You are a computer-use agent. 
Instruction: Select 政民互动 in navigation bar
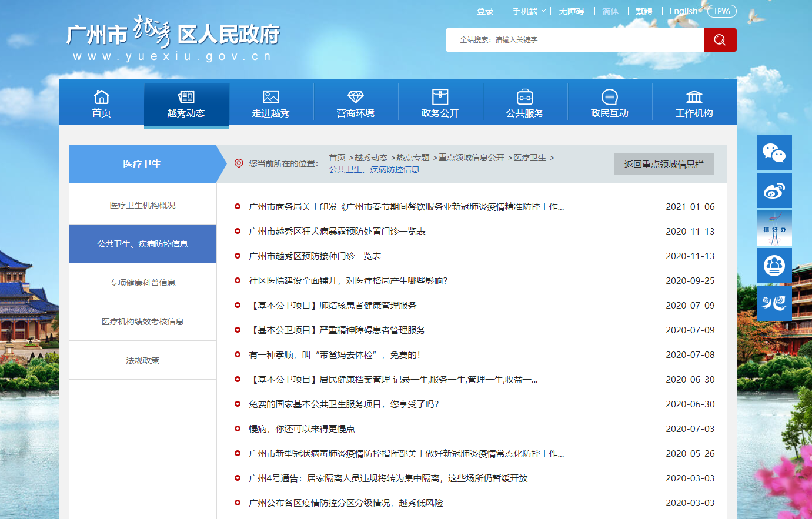[610, 103]
